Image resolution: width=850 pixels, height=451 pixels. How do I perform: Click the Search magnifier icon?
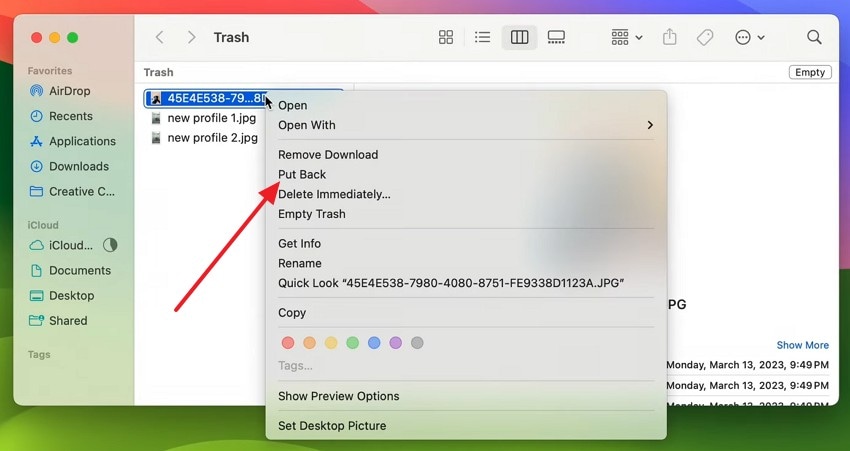pos(814,37)
